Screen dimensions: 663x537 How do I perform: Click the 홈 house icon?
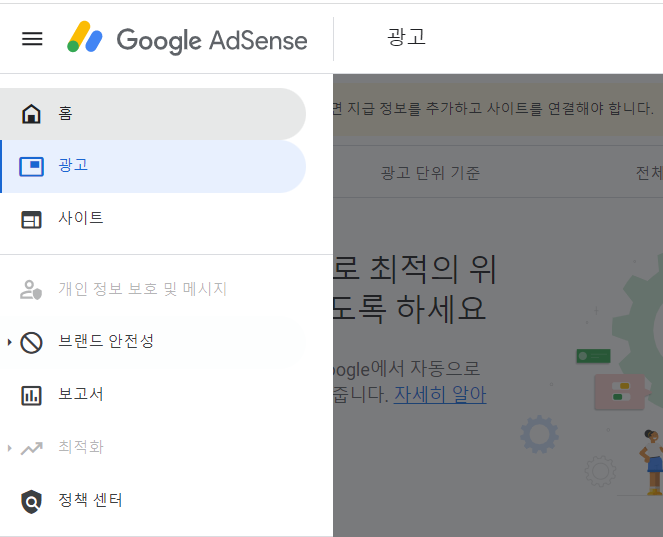[x=31, y=114]
